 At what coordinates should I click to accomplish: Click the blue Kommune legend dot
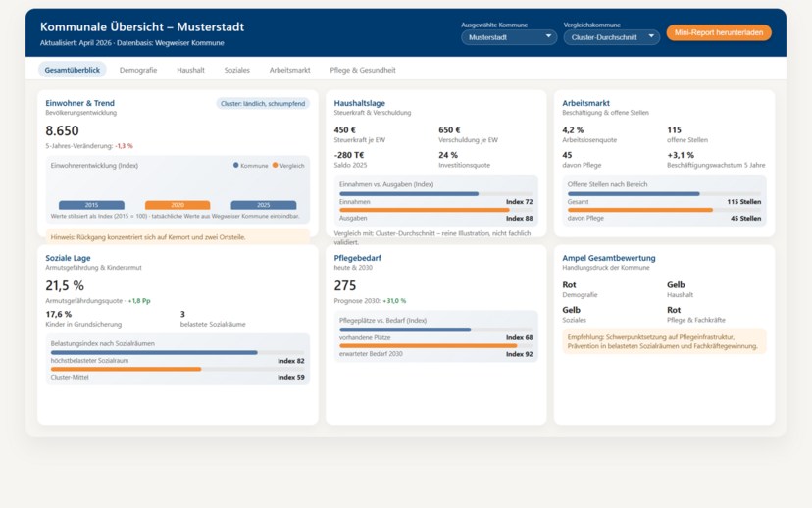click(x=235, y=165)
